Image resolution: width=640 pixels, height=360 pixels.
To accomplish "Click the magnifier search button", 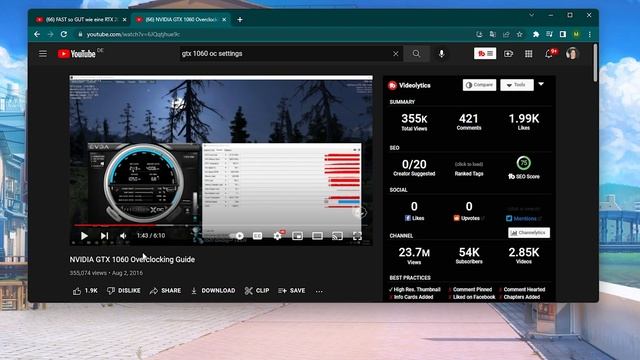I will 416,53.
